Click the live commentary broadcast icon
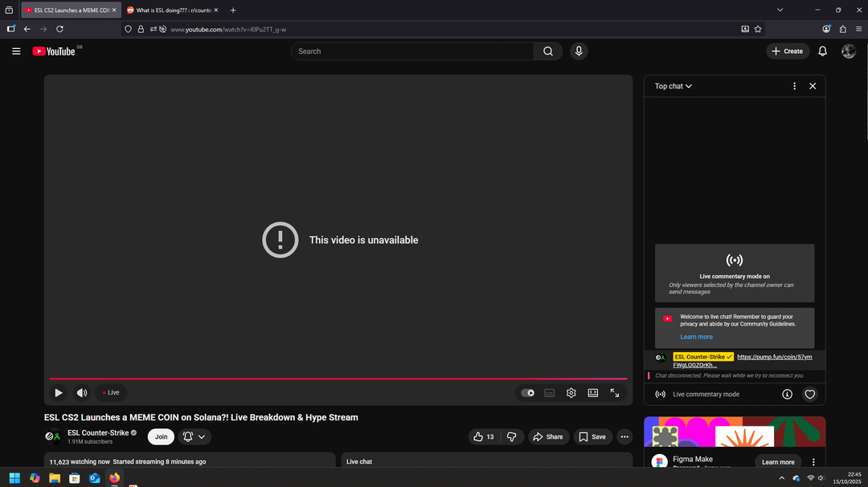Viewport: 868px width, 487px height. 661,394
